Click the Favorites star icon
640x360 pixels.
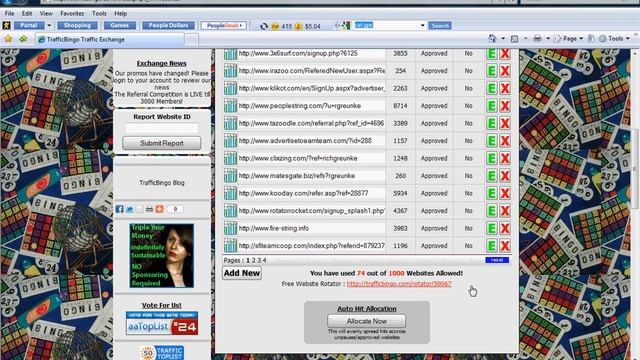click(x=8, y=39)
